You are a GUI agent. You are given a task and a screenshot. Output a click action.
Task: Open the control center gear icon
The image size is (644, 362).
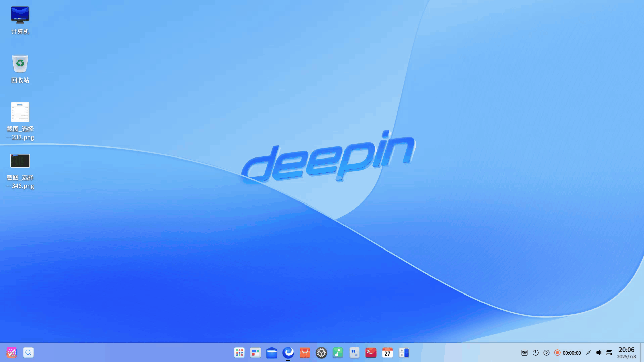tap(321, 353)
